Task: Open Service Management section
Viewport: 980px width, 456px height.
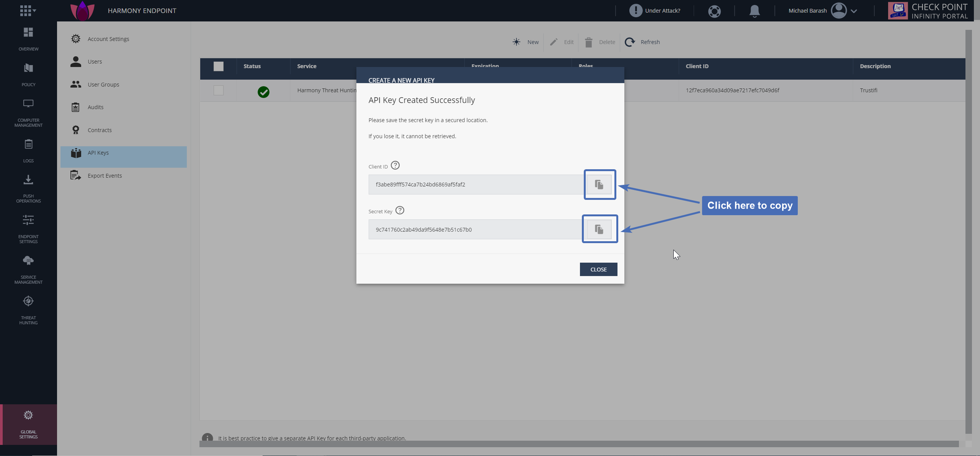Action: click(x=28, y=270)
